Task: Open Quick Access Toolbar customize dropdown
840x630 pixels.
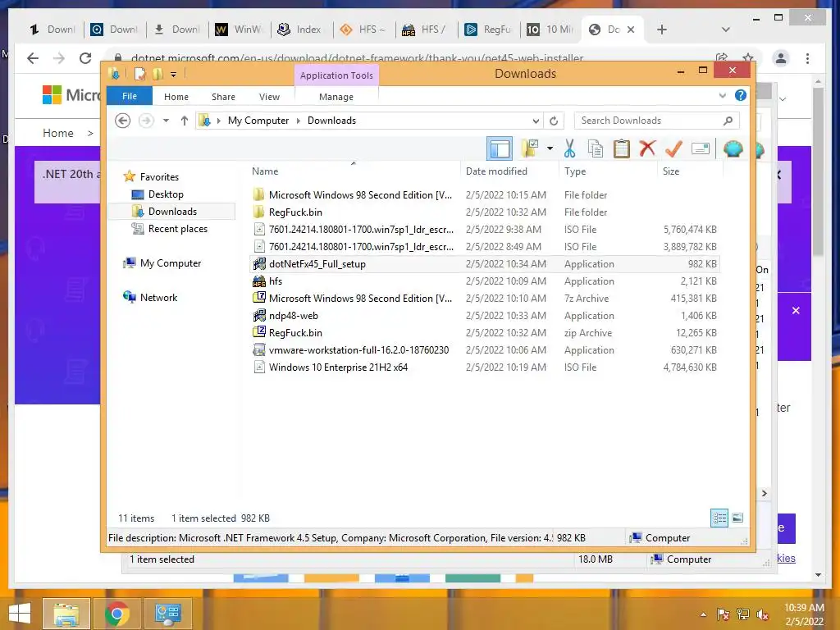Action: 173,75
